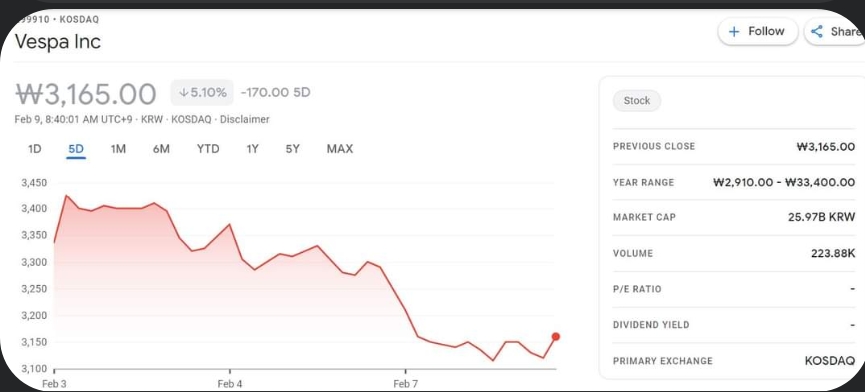Click the red end-point dot on the chart
Screen dimensions: 865x392
point(556,336)
